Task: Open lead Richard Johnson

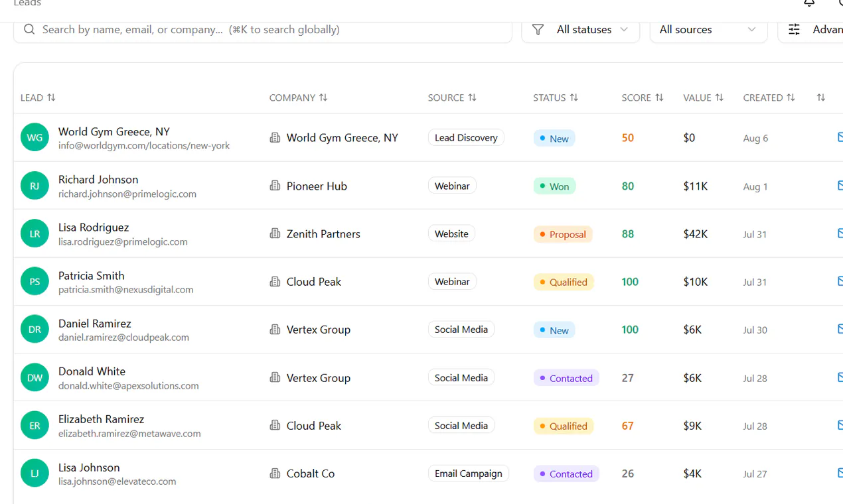Action: 98,179
